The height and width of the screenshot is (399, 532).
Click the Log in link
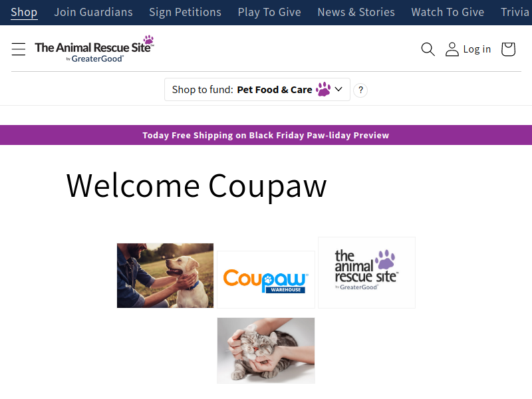tap(477, 49)
